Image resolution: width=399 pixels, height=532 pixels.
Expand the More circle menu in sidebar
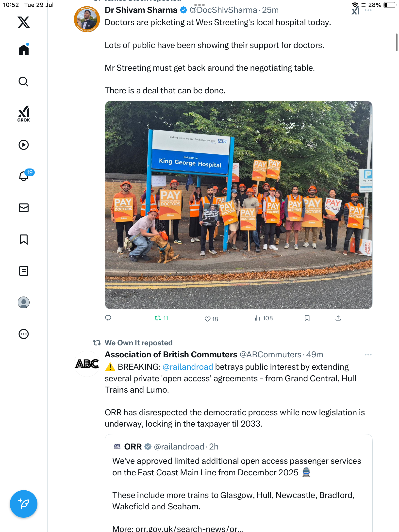click(24, 334)
